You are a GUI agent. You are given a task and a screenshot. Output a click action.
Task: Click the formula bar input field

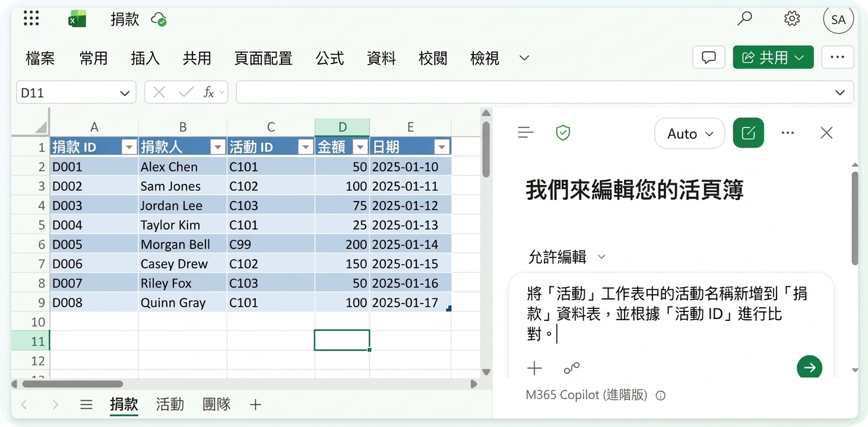[544, 93]
